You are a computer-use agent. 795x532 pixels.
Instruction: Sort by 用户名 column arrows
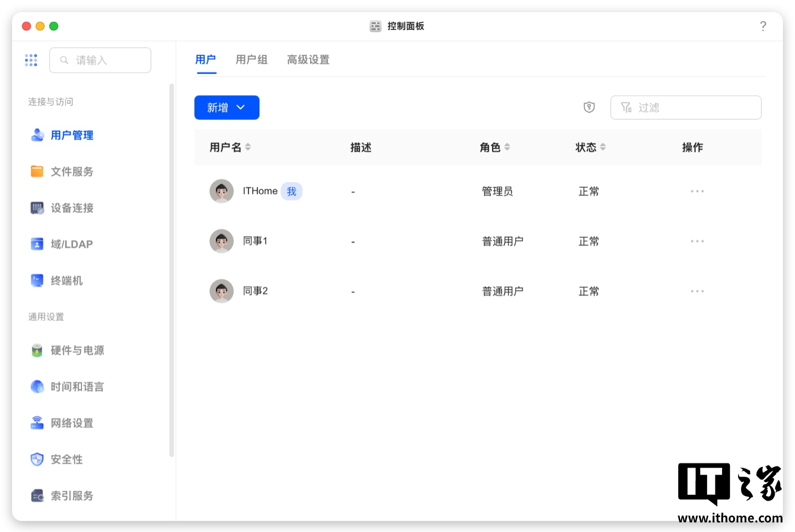[x=248, y=147]
